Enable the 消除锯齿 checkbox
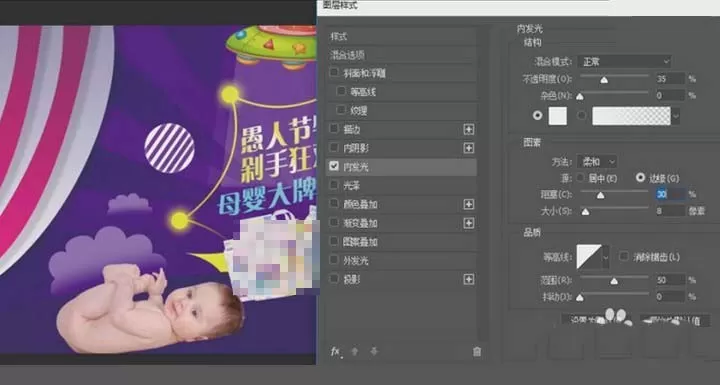This screenshot has height=385, width=720. [x=624, y=256]
